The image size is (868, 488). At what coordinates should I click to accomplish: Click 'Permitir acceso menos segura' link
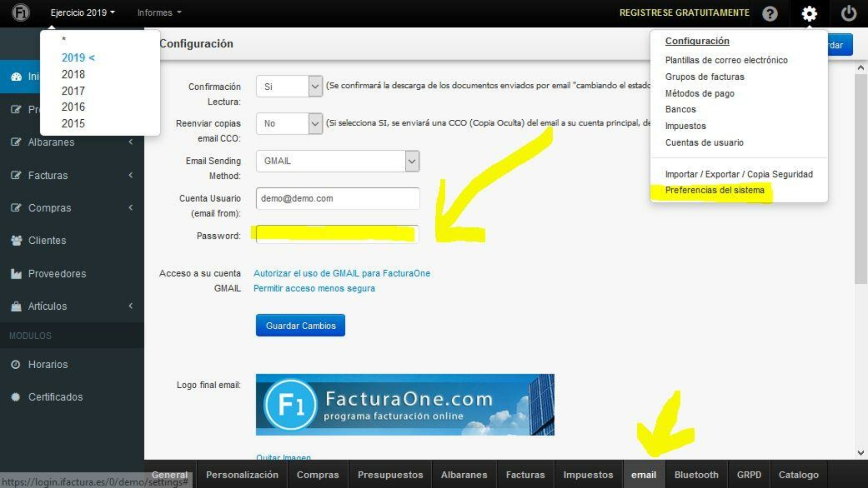[314, 288]
